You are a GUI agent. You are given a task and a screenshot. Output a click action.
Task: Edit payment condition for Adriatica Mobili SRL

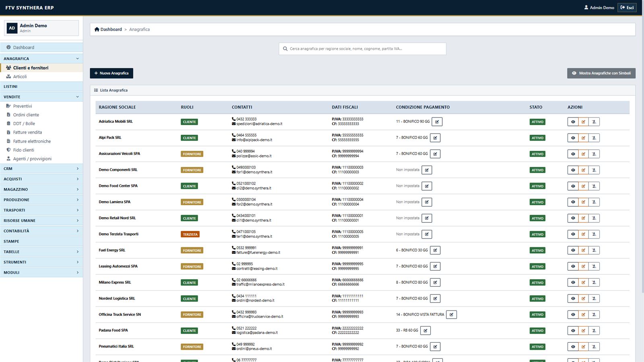[x=437, y=121]
